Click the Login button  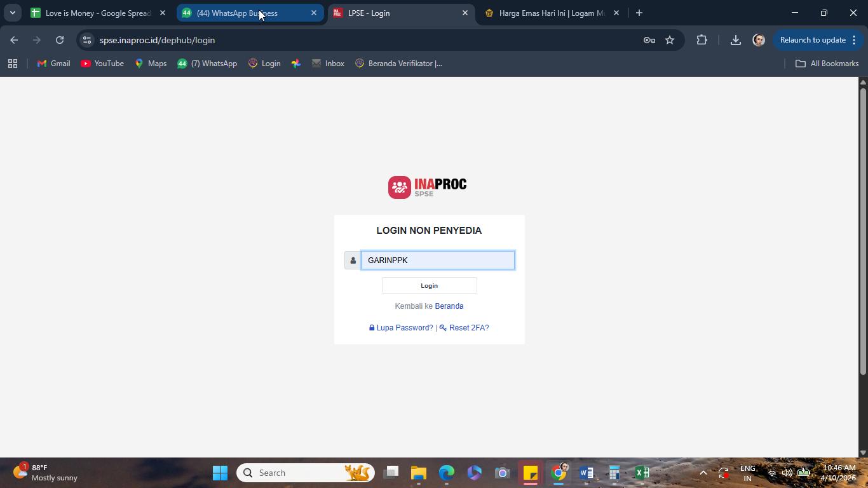pyautogui.click(x=430, y=286)
